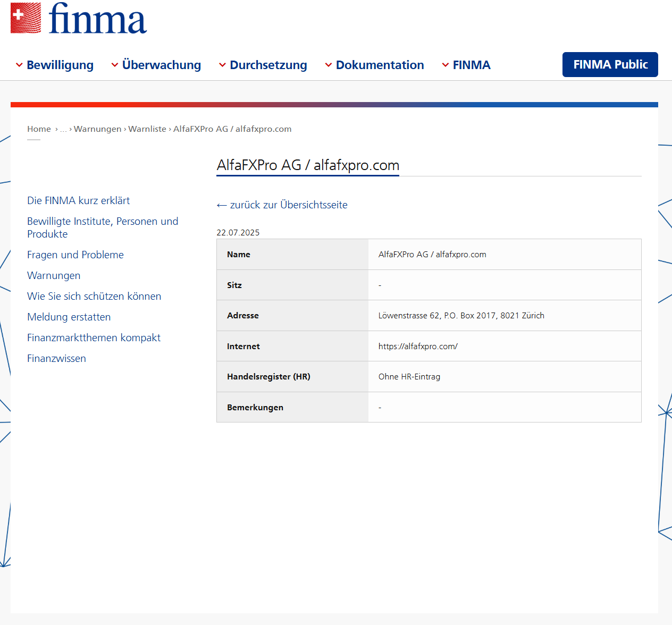
Task: Click the URL https://alfafxpro.com/
Action: [418, 347]
